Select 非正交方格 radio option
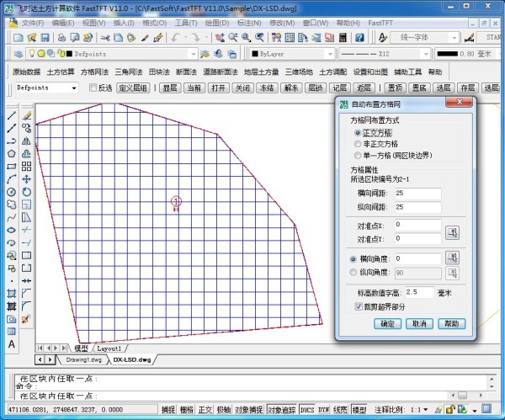Screen dimensions: 505x420 (358, 144)
